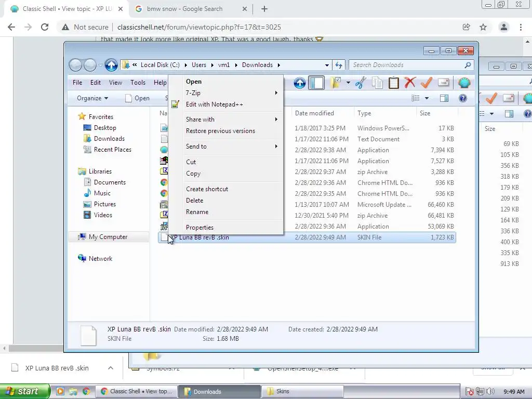Select My Computer in navigation pane
The image size is (532, 399).
pos(108,237)
